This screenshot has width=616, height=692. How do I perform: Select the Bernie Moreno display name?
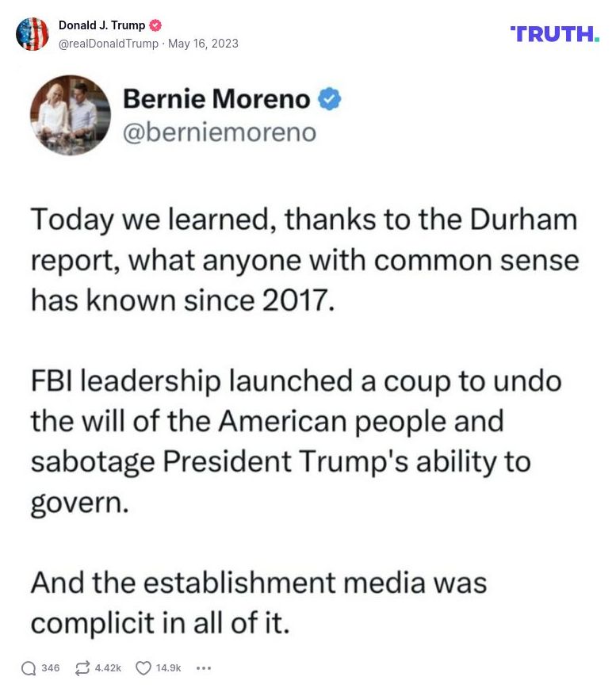tap(218, 99)
